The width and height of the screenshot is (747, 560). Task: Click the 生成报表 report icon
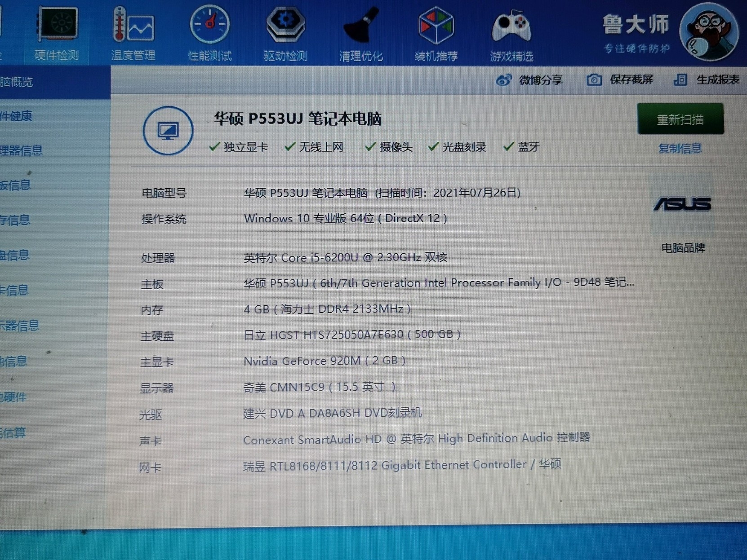pyautogui.click(x=680, y=80)
